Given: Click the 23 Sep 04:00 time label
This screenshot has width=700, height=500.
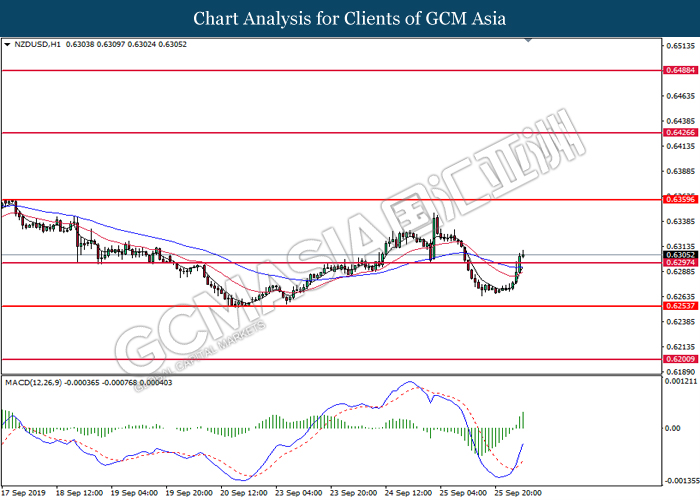Looking at the screenshot, I should click(299, 493).
